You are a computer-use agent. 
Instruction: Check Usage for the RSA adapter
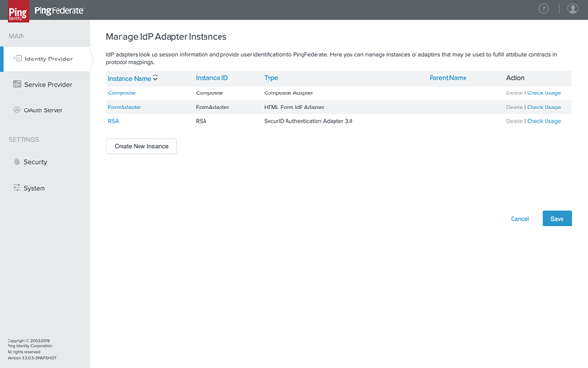click(544, 121)
